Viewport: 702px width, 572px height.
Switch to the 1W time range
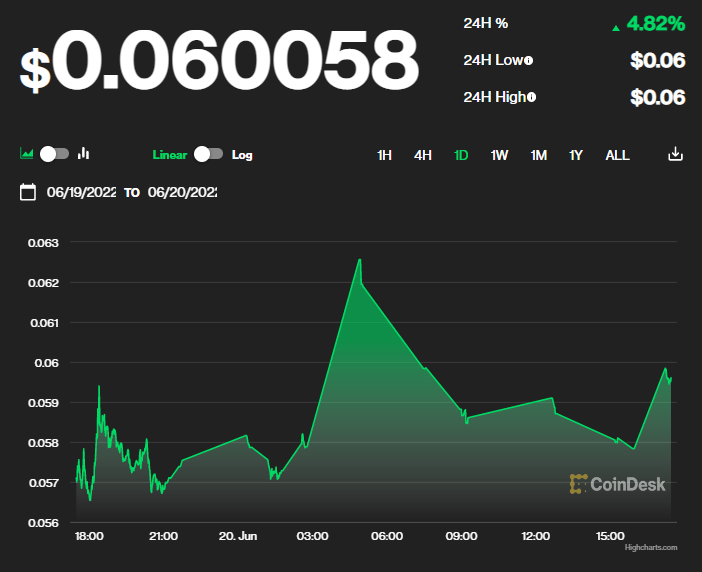[499, 155]
